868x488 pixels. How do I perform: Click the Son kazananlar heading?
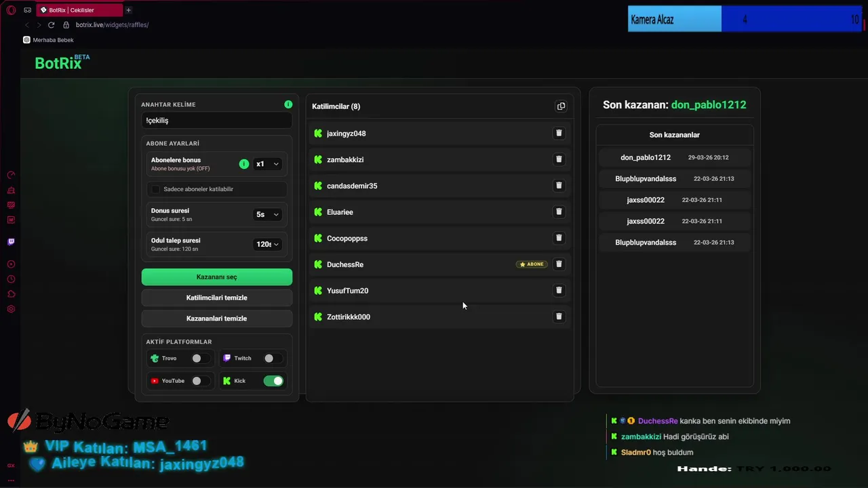[675, 135]
